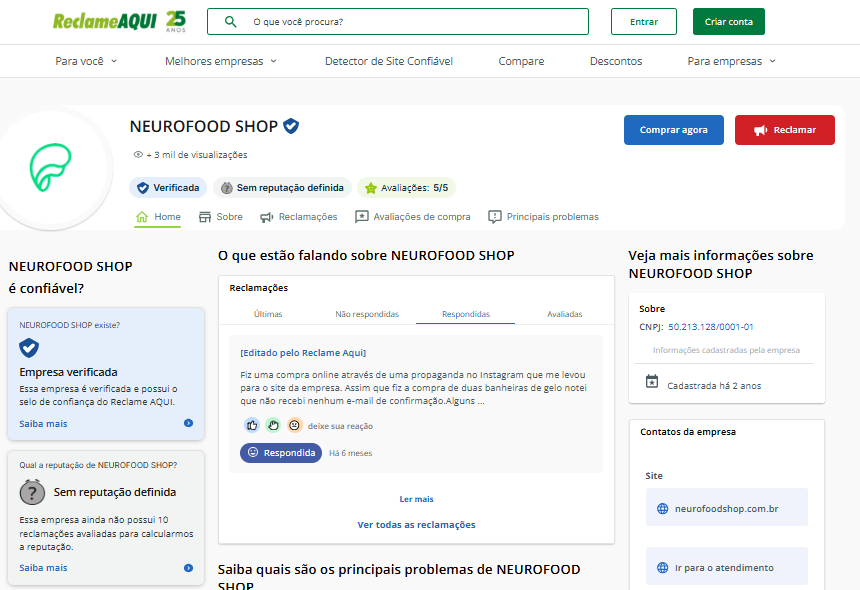Click the globe icon beside neurofoodshop.com.br
Screen dimensions: 860x590
coord(662,507)
